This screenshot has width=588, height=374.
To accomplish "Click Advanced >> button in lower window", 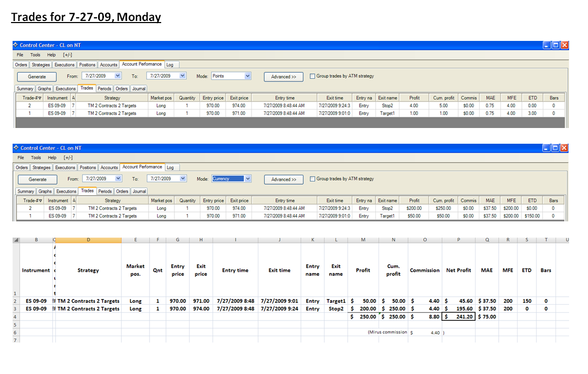I will pyautogui.click(x=283, y=179).
